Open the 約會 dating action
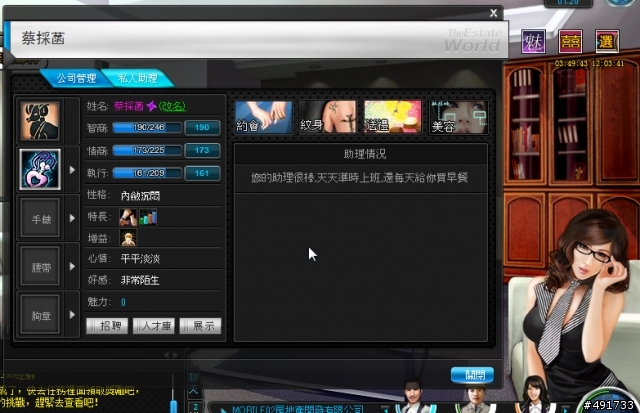640x413 pixels. coord(264,117)
